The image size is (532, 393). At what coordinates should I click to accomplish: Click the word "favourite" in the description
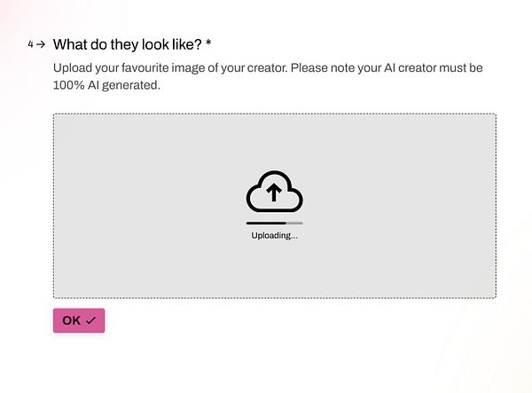point(144,68)
